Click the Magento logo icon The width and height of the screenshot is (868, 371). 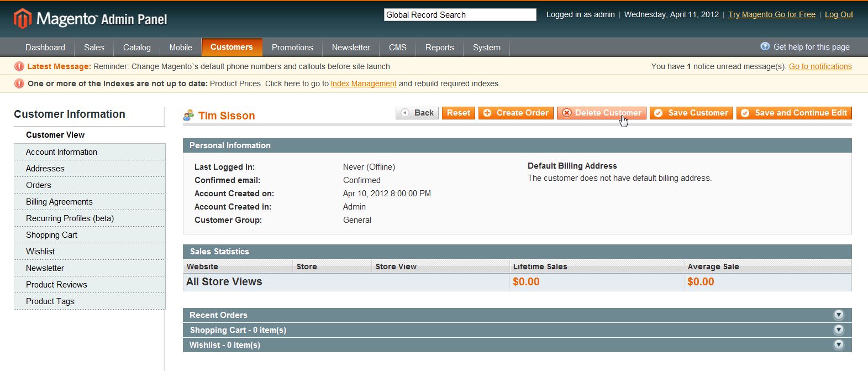click(x=23, y=19)
